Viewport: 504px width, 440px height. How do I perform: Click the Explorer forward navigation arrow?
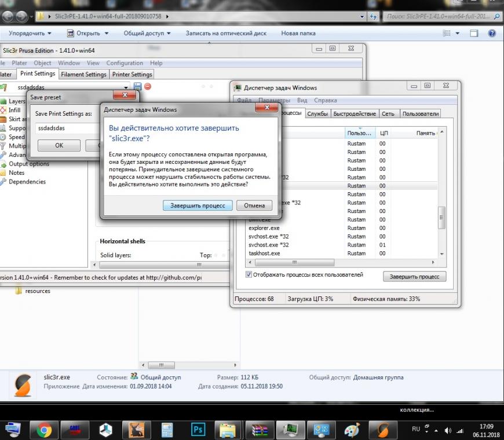(21, 16)
